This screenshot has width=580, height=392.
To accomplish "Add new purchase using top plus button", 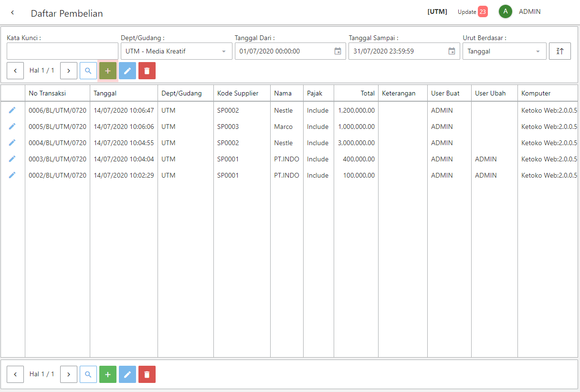I will [108, 71].
